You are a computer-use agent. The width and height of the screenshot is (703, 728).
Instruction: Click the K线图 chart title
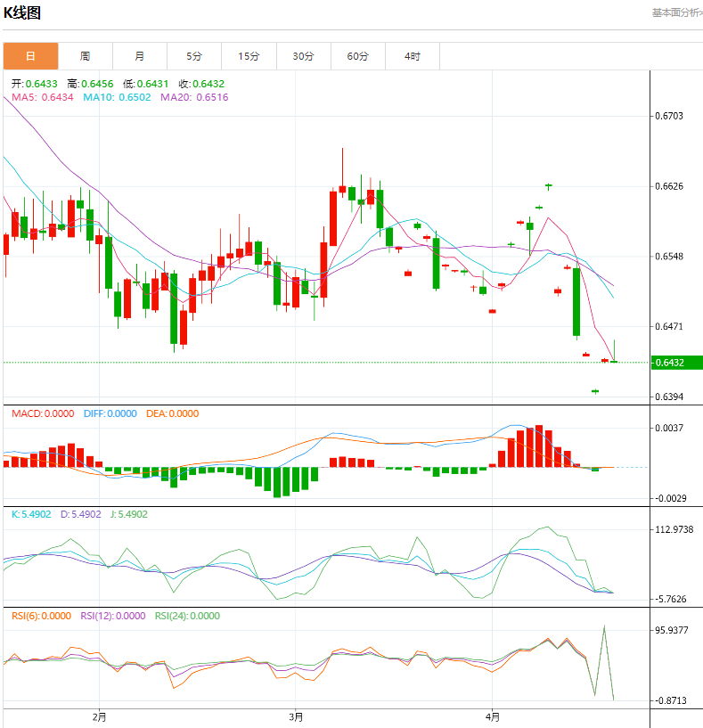tap(22, 13)
